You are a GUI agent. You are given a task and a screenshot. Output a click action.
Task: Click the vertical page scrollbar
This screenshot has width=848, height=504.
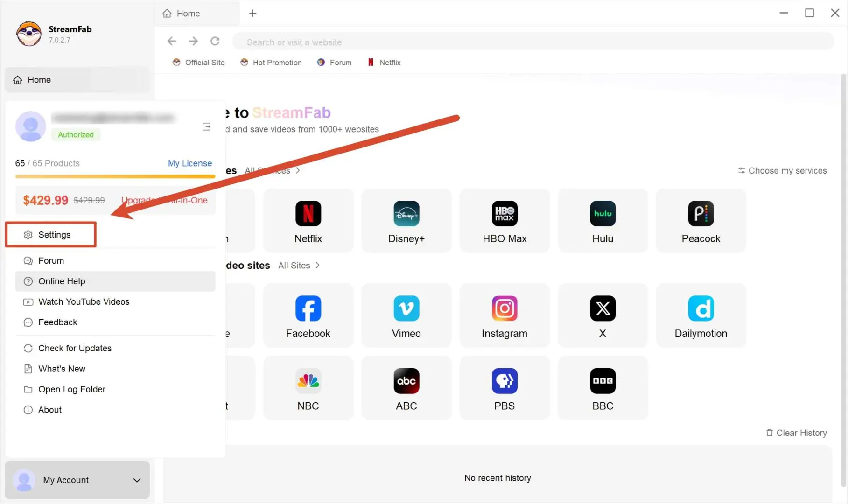click(x=844, y=280)
